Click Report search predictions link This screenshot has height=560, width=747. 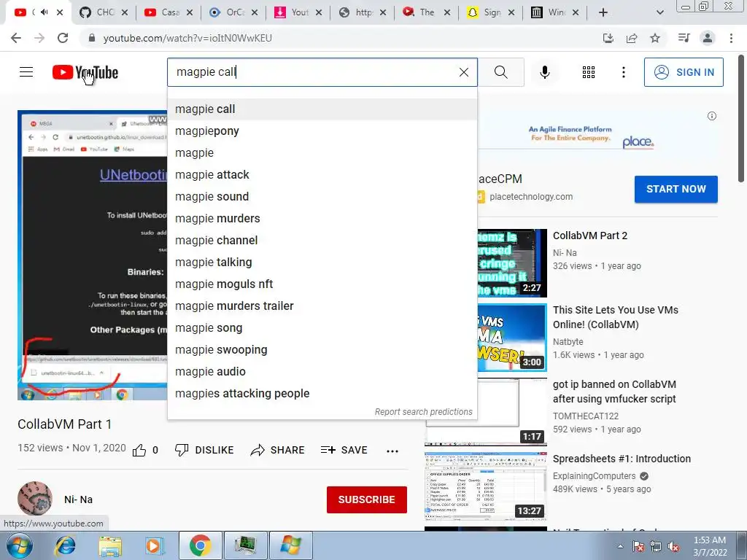pos(424,412)
